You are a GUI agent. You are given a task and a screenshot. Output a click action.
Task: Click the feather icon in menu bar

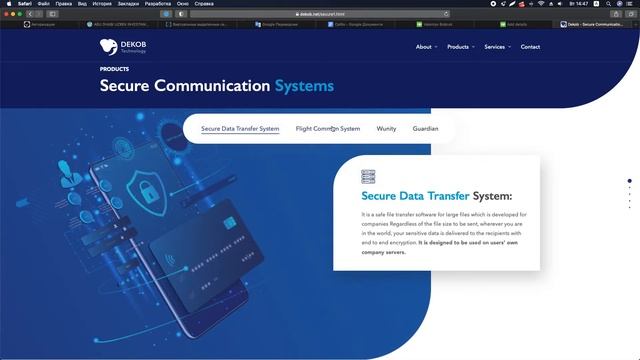coord(512,4)
